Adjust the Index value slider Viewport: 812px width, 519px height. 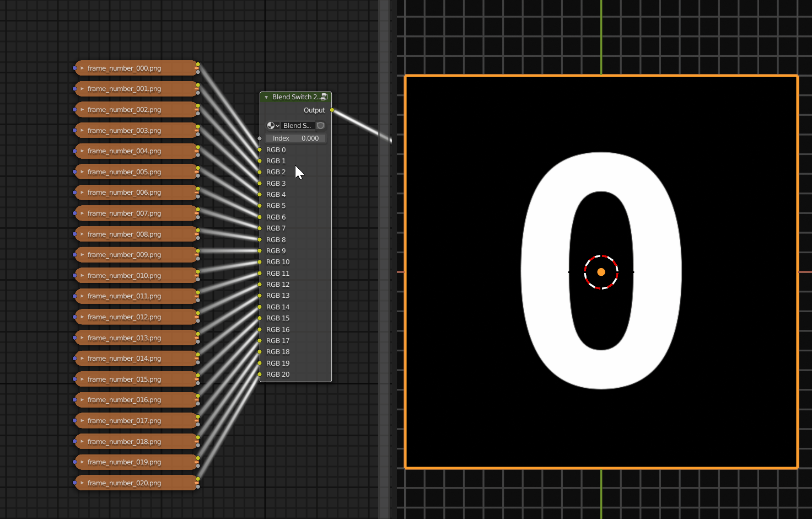click(295, 138)
